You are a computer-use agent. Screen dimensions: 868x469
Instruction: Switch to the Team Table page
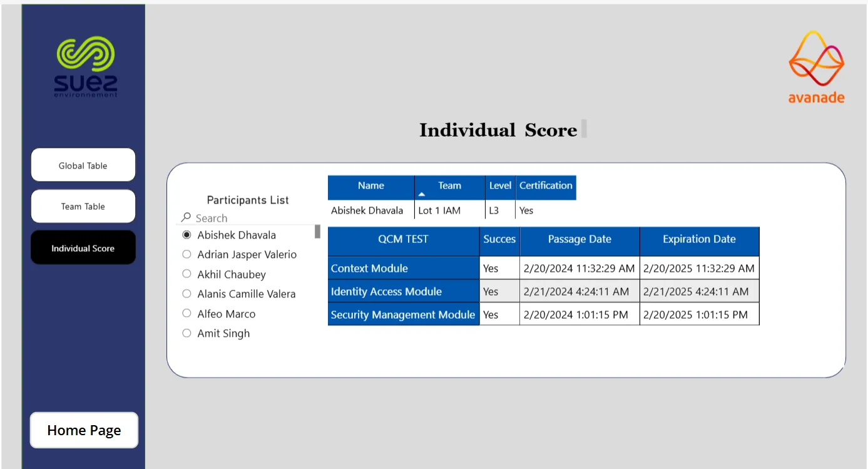coord(83,206)
